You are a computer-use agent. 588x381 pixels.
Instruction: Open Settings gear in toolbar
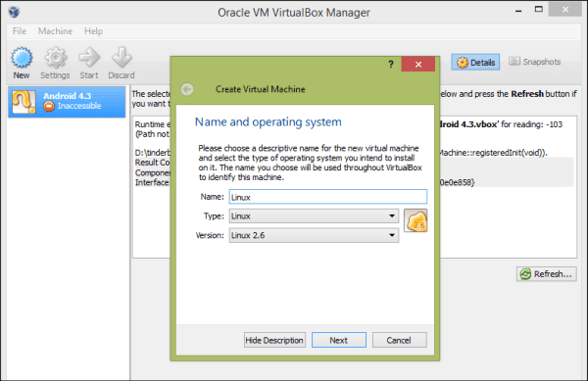tap(56, 58)
